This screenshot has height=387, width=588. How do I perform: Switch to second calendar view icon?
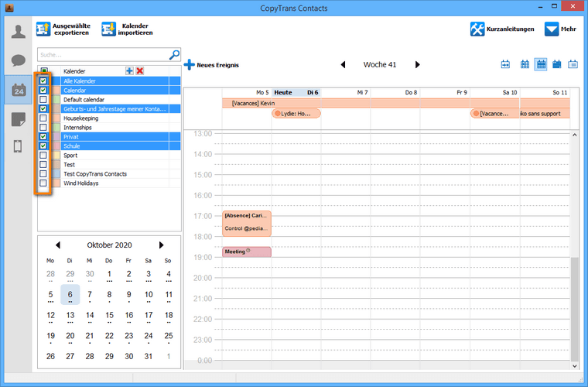[525, 64]
